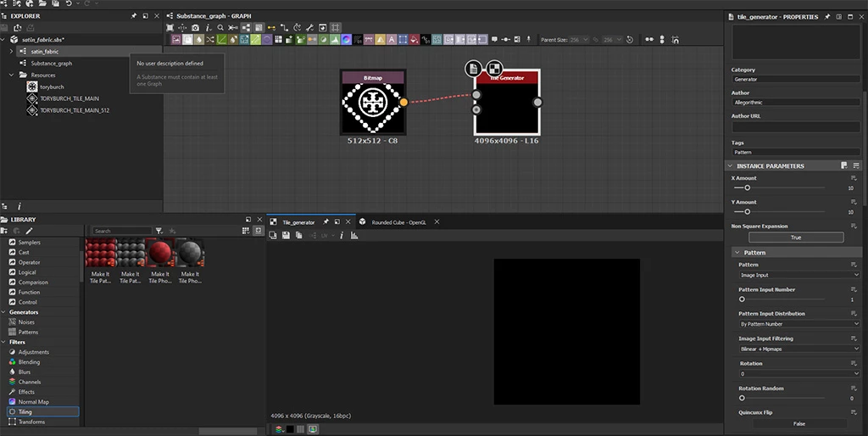Save the 2D view image with disk icon

[286, 236]
